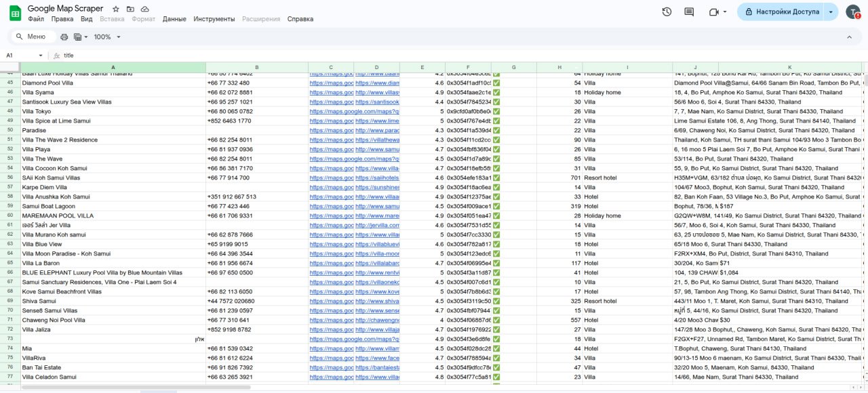The width and height of the screenshot is (868, 393).
Task: Open the Villa Syama Google Maps link
Action: coord(331,92)
